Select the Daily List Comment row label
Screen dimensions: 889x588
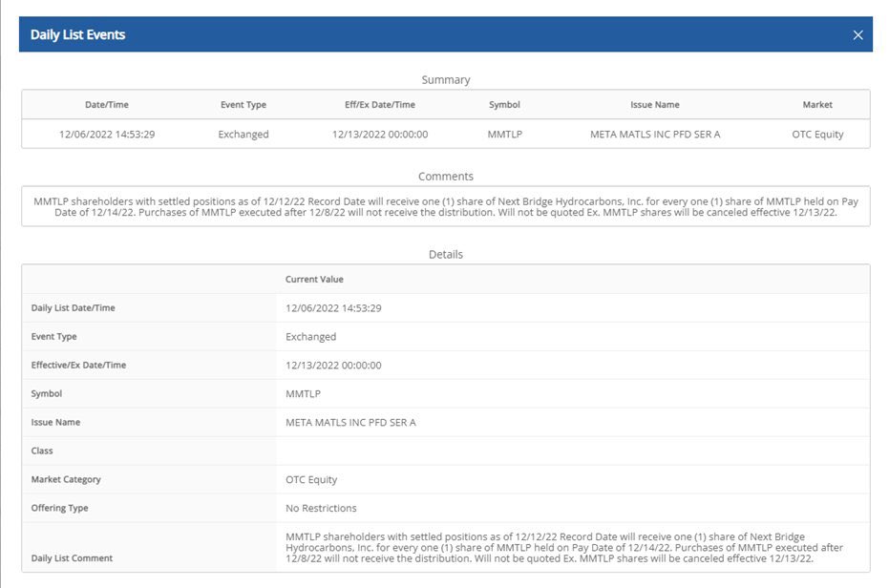(72, 558)
